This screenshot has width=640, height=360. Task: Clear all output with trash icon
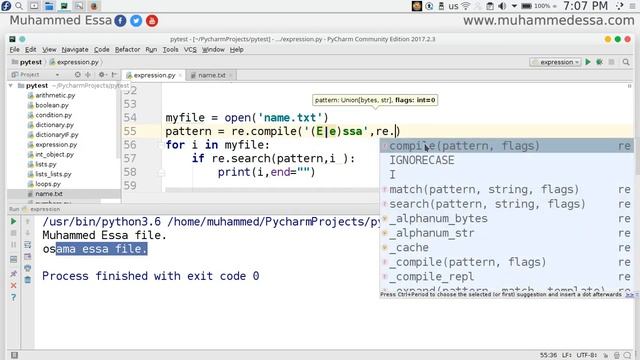coord(27,280)
